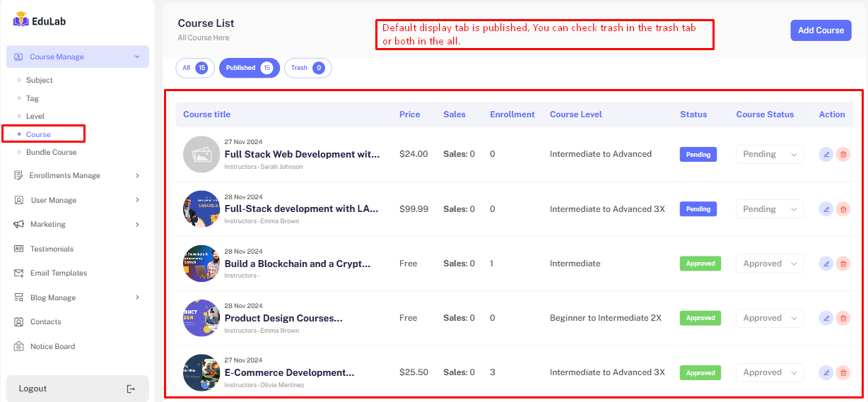
Task: Open Course Status dropdown for Full-Stack LARAVEL course
Action: pyautogui.click(x=769, y=209)
